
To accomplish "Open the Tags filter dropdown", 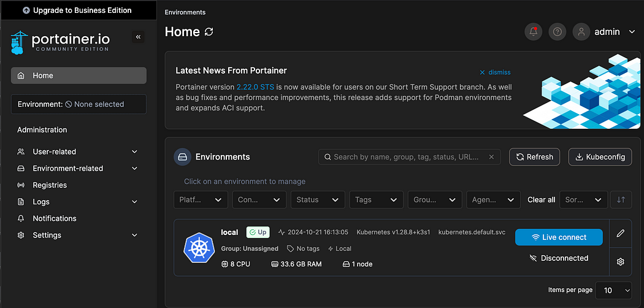I will tap(376, 199).
